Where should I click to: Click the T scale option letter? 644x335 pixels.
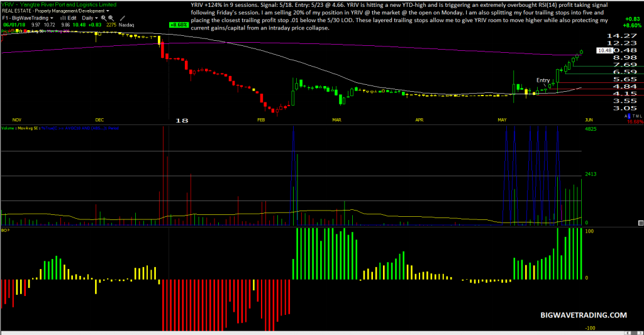[633, 116]
